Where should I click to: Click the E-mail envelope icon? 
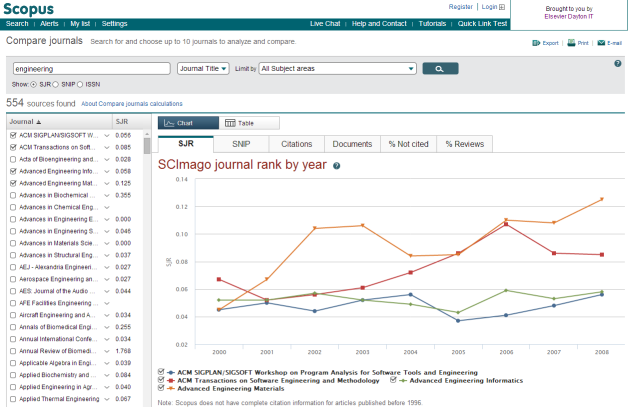click(x=601, y=43)
